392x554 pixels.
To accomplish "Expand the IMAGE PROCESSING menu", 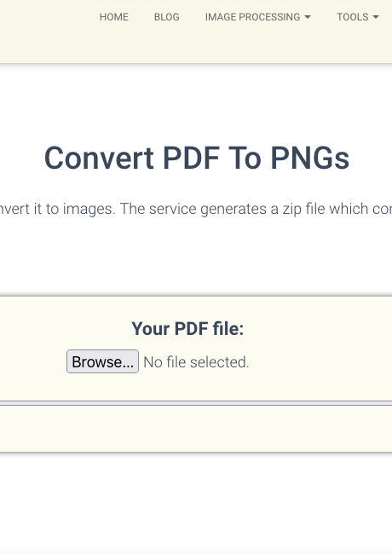I will coord(258,17).
